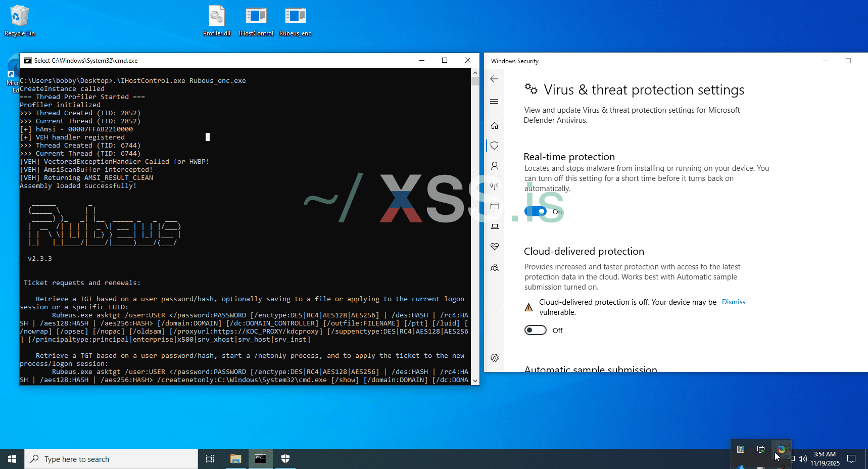Open File Explorer from the taskbar
Image resolution: width=868 pixels, height=469 pixels.
coord(235,459)
